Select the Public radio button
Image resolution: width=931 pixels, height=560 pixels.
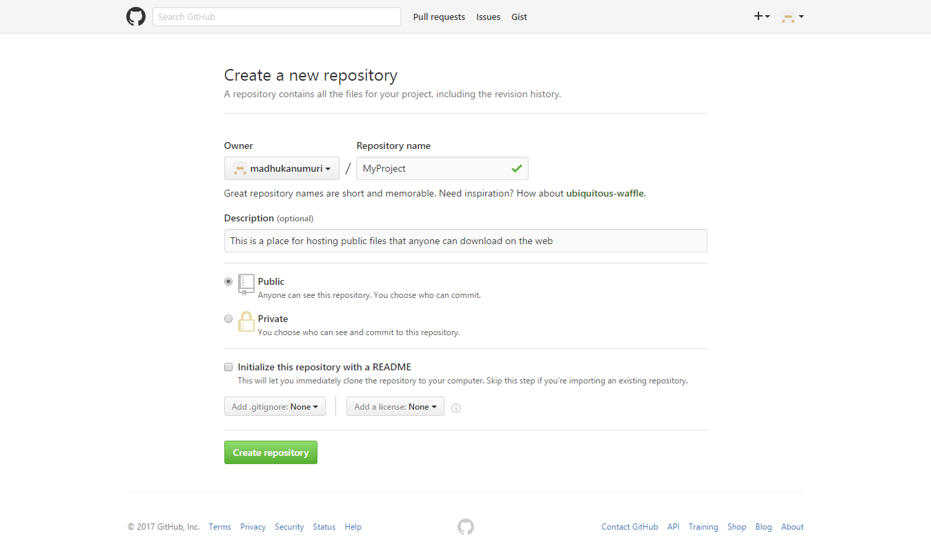click(228, 281)
